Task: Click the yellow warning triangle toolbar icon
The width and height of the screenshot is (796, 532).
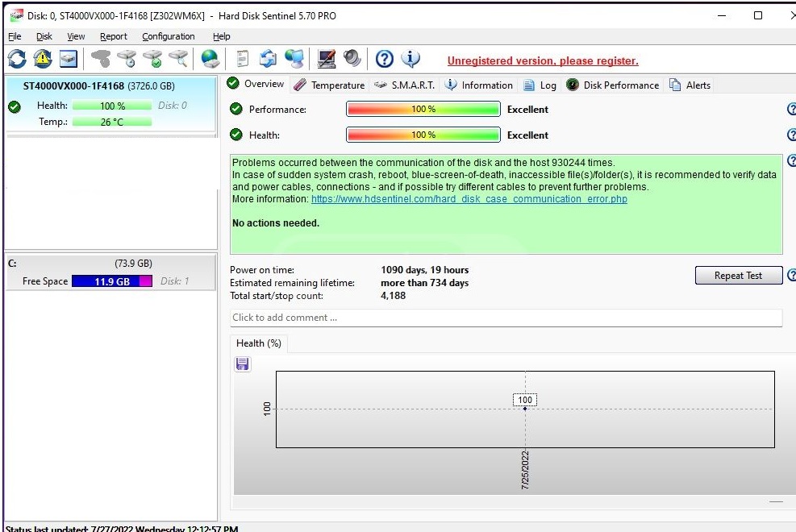Action: [43, 59]
